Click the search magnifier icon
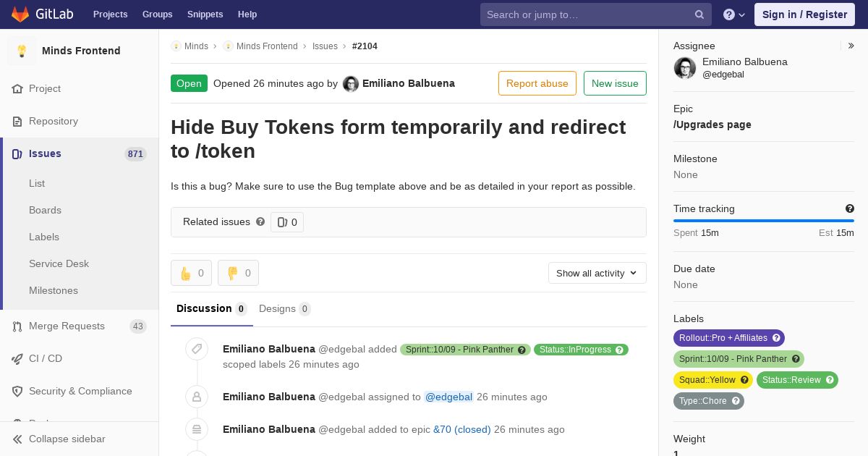 click(699, 14)
